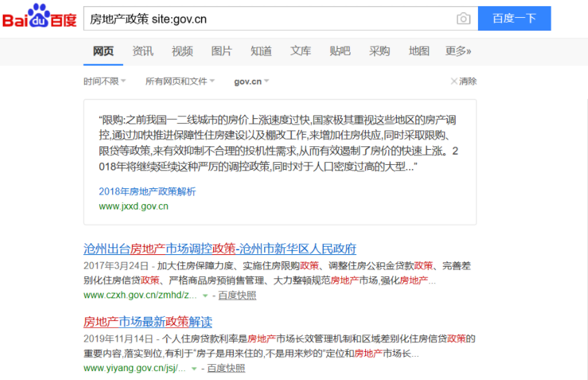Click the dropdown arrow beside www.czxh.gov.cn URL

coord(205,295)
